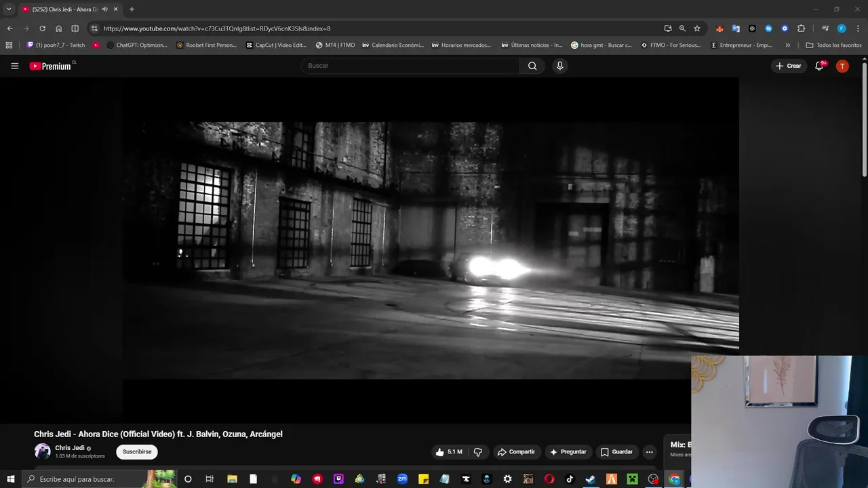Open the YouTube hamburger guide menu
Viewport: 868px width, 488px height.
tap(14, 66)
